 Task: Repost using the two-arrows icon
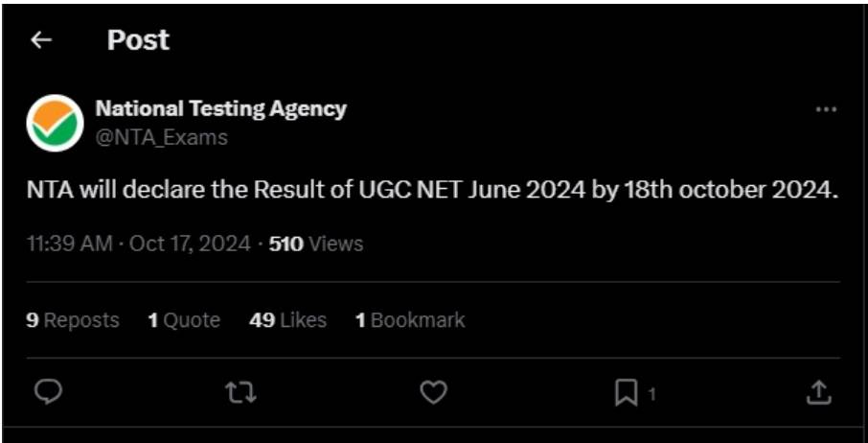pyautogui.click(x=240, y=391)
